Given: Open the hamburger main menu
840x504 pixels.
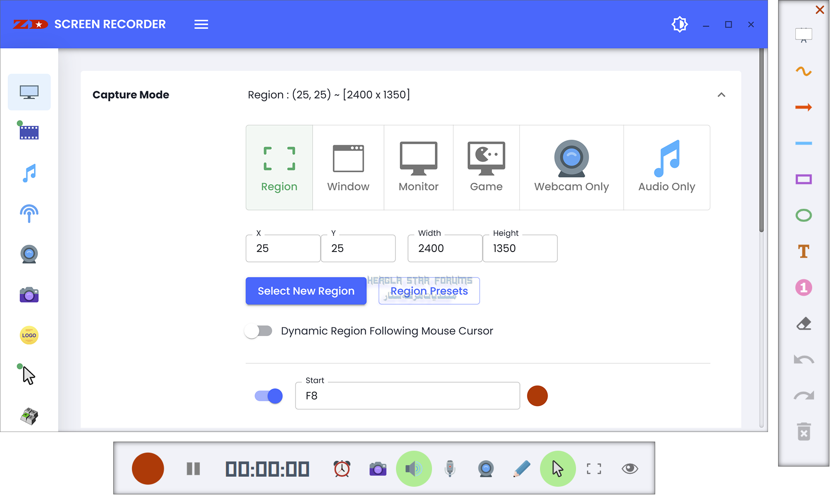Looking at the screenshot, I should [201, 24].
